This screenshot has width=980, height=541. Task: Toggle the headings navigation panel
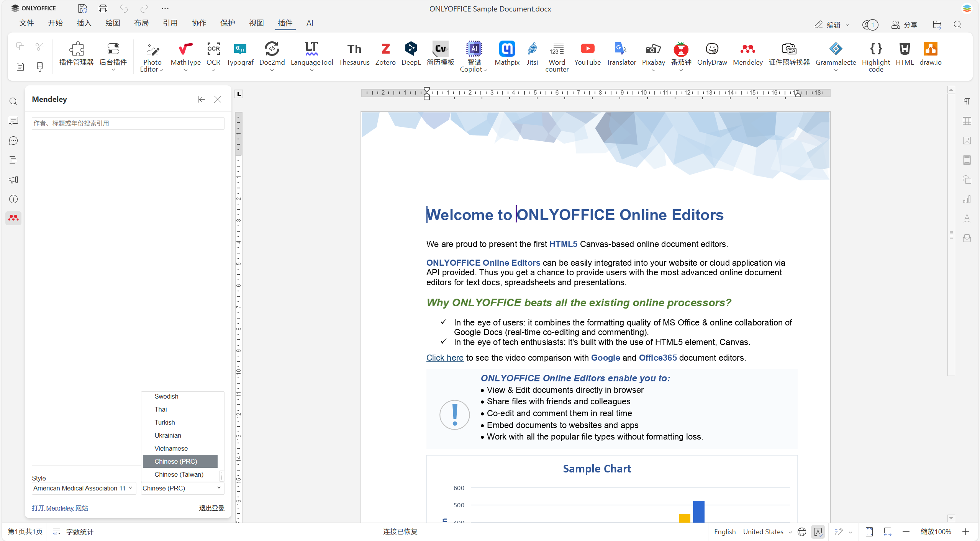[x=13, y=160]
